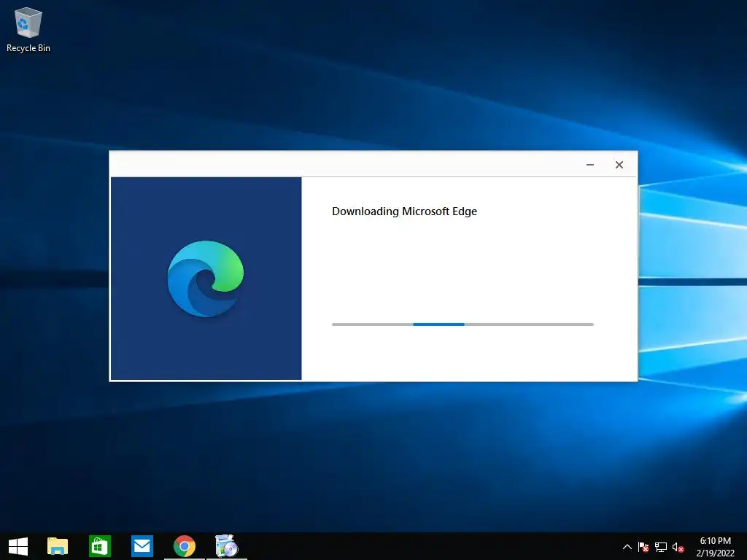Click the Edge download progress bar
The height and width of the screenshot is (560, 747).
(462, 324)
